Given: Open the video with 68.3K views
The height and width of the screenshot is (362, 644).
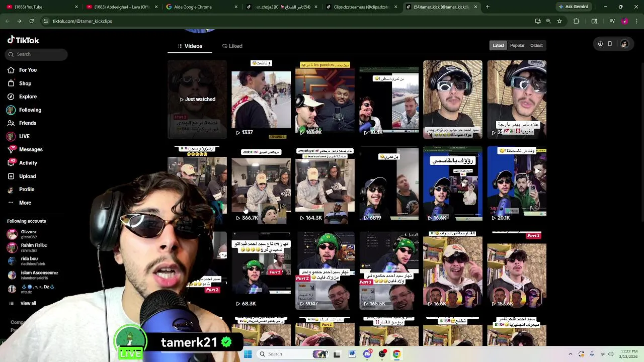Looking at the screenshot, I should point(261,270).
